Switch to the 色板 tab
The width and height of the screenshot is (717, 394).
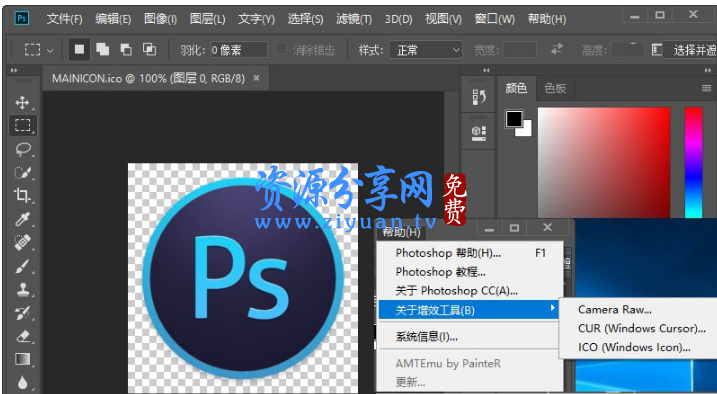click(x=555, y=88)
